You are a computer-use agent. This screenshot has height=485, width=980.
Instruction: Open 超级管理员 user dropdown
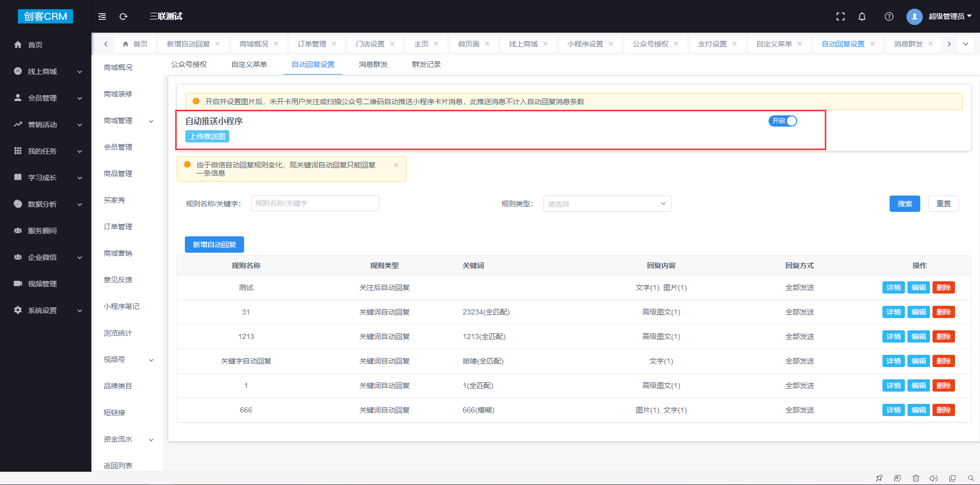click(x=940, y=16)
